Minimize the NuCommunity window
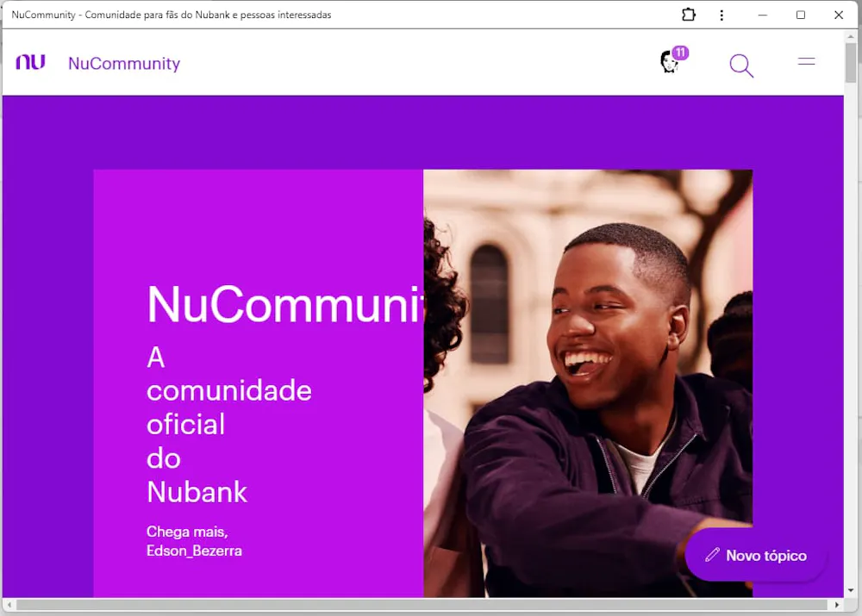Screen dimensions: 862x616 point(763,15)
